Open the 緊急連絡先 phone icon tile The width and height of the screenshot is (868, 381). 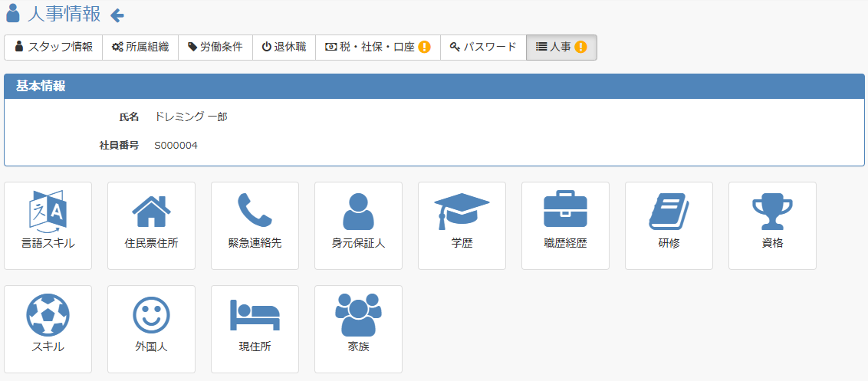point(255,226)
